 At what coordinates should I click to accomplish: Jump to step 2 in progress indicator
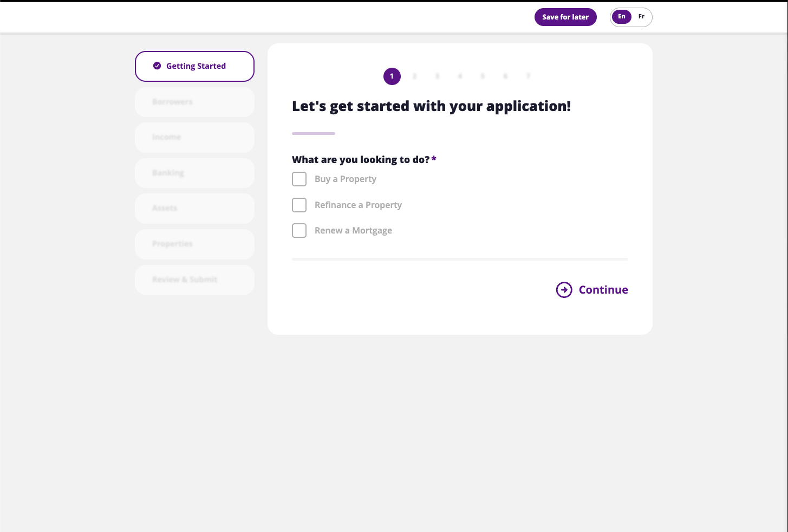(x=414, y=76)
